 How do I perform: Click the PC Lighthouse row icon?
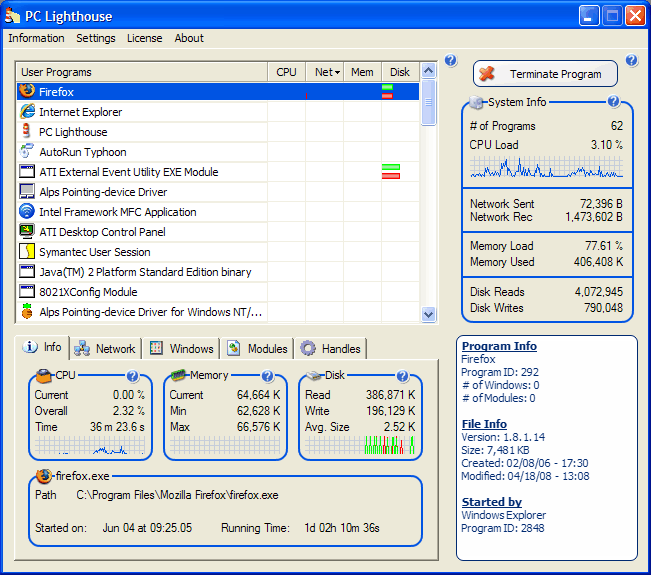(x=26, y=131)
